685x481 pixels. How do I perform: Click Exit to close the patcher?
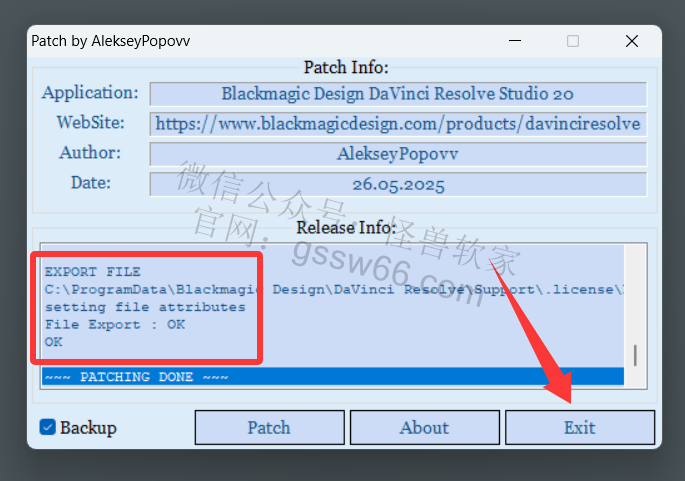(580, 427)
